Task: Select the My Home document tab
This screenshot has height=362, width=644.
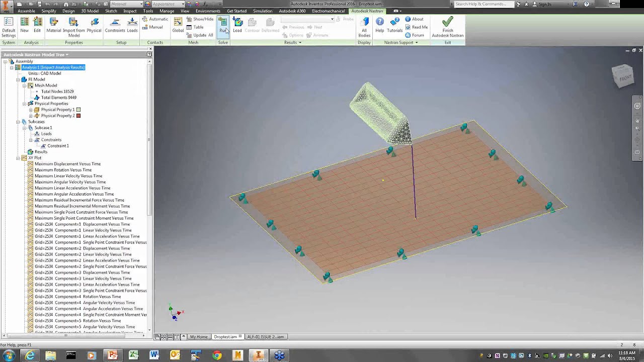Action: 199,337
